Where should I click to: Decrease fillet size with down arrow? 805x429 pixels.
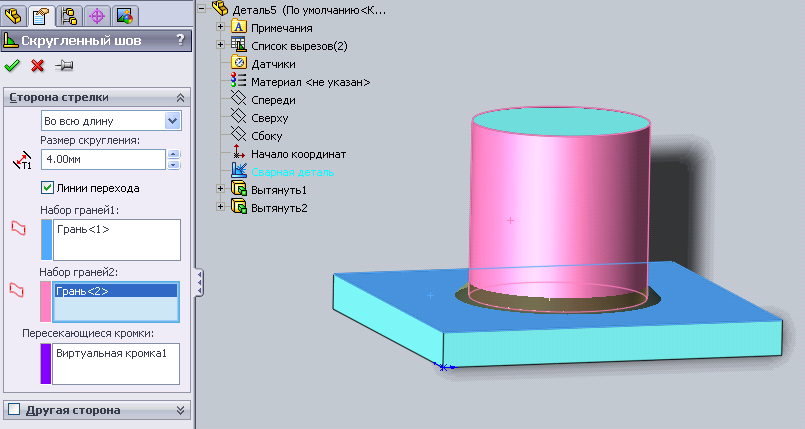(x=174, y=165)
